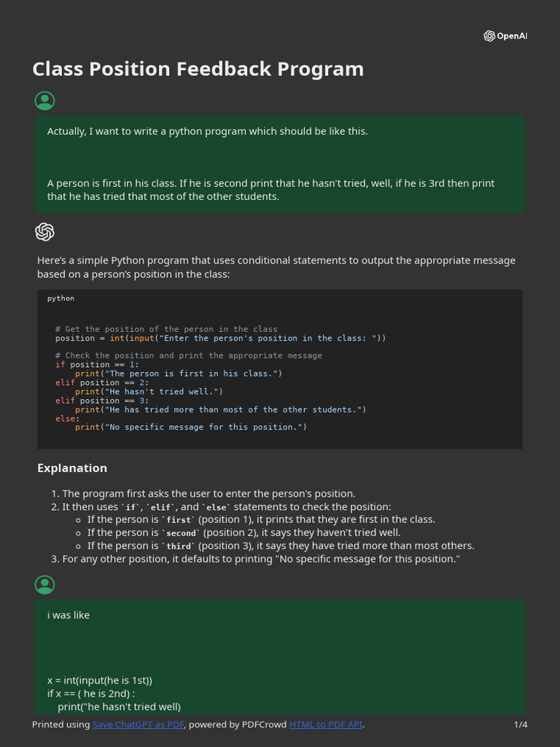
Task: Click the user avatar above "i was like"
Action: click(x=44, y=584)
